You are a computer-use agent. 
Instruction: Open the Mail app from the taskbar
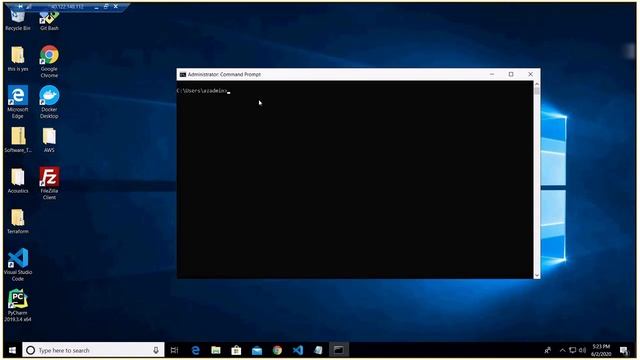pyautogui.click(x=257, y=350)
